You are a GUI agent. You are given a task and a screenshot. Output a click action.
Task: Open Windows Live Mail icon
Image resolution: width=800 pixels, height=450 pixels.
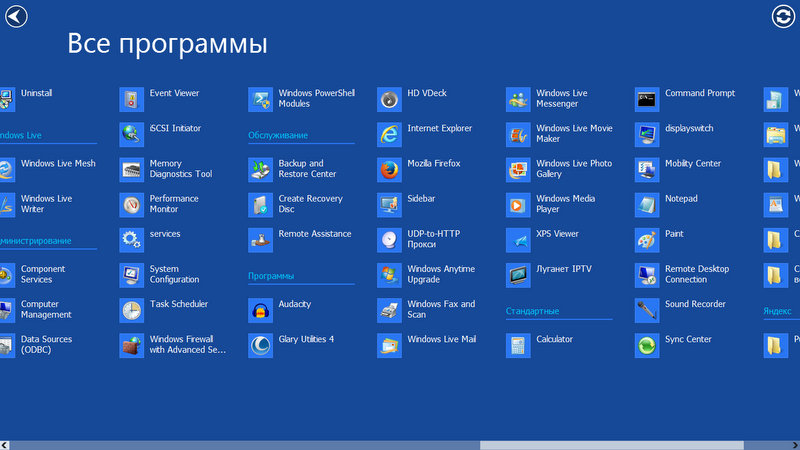point(389,346)
